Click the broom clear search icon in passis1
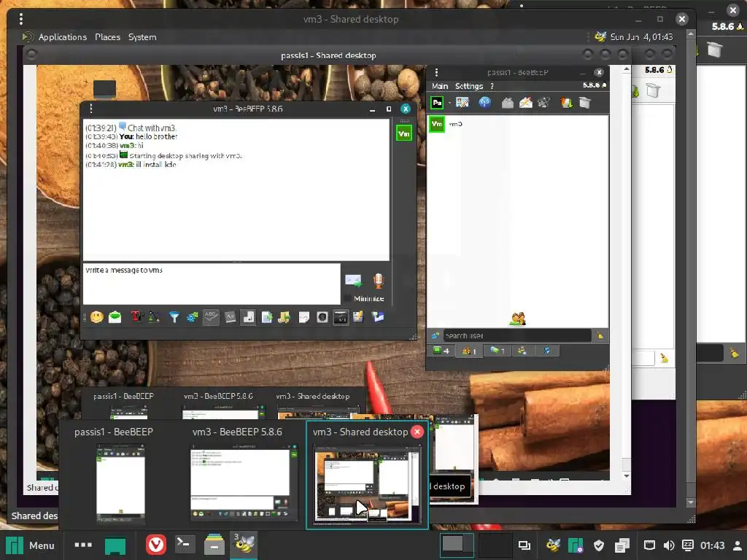Viewport: 747px width, 560px height. pyautogui.click(x=600, y=335)
